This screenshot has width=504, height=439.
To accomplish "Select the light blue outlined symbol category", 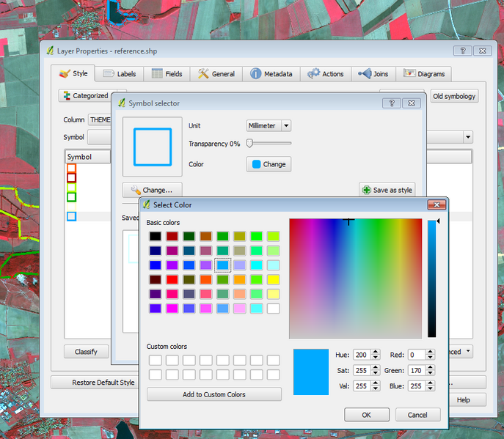I will click(x=71, y=216).
